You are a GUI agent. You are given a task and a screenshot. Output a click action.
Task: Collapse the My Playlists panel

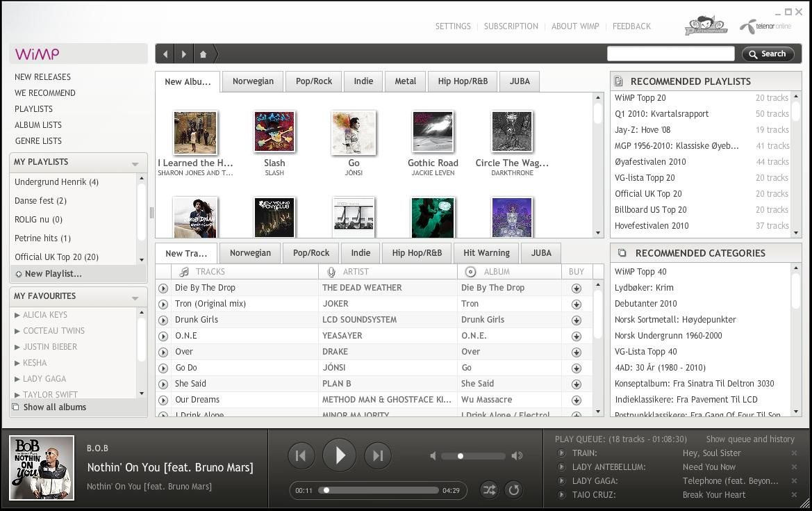click(x=135, y=163)
